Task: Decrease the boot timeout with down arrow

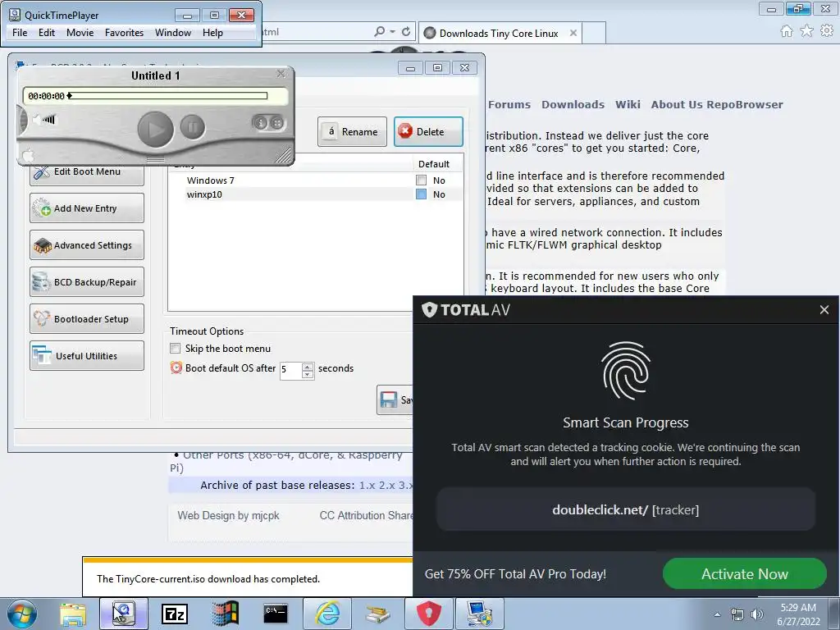Action: coord(308,374)
